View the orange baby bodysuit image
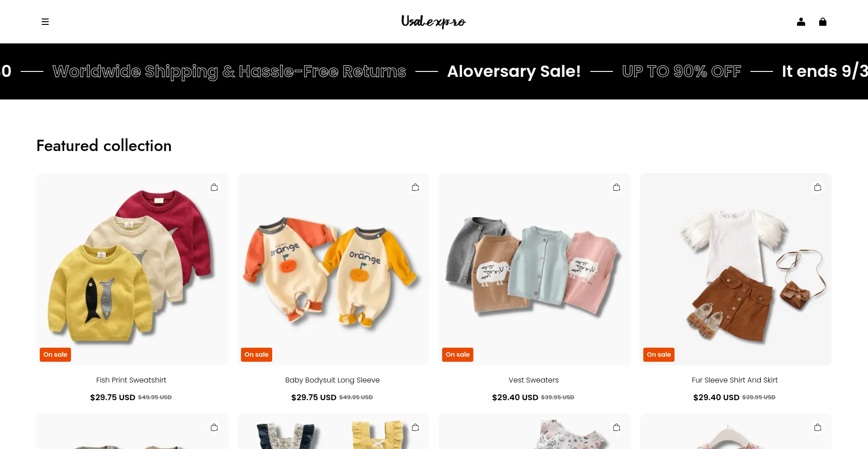 (x=333, y=269)
